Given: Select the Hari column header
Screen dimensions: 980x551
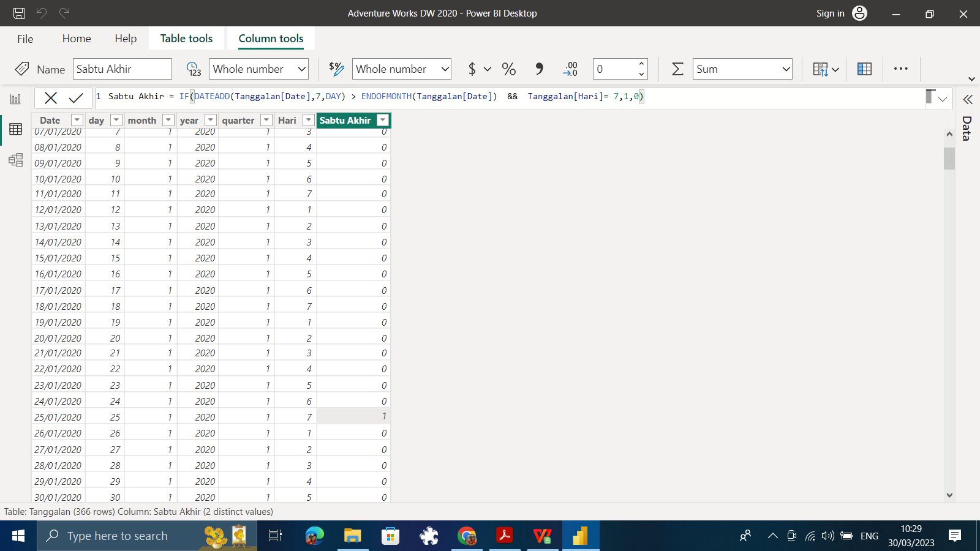Looking at the screenshot, I should (x=287, y=120).
